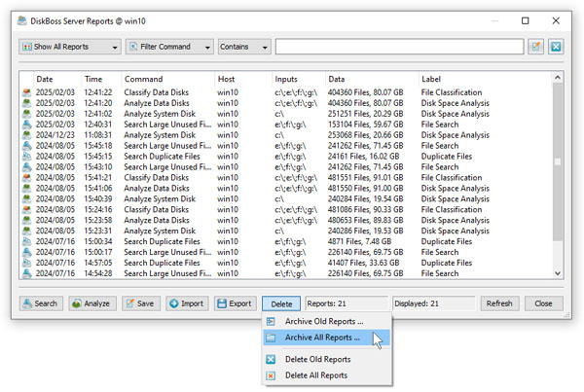584x392 pixels.
Task: Click the report icon for 15:24:16 Classify Data Disks
Action: click(x=26, y=209)
